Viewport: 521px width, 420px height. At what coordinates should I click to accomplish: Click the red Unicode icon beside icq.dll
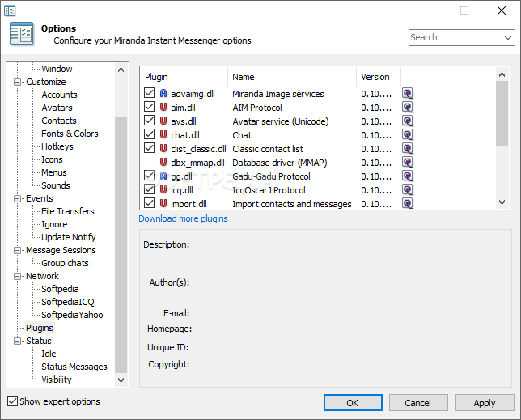pos(163,189)
